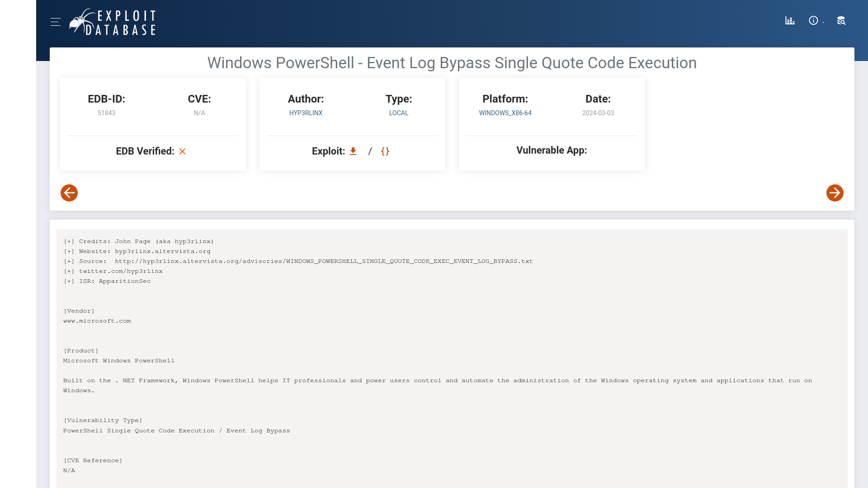Click the advisory Source URL text
The image size is (868, 488).
(324, 261)
